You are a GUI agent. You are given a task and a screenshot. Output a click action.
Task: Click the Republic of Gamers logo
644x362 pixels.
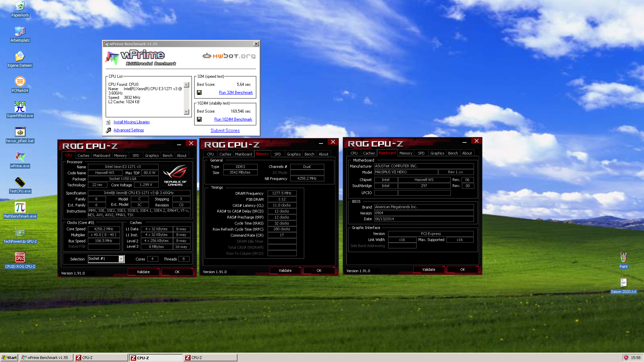point(175,175)
